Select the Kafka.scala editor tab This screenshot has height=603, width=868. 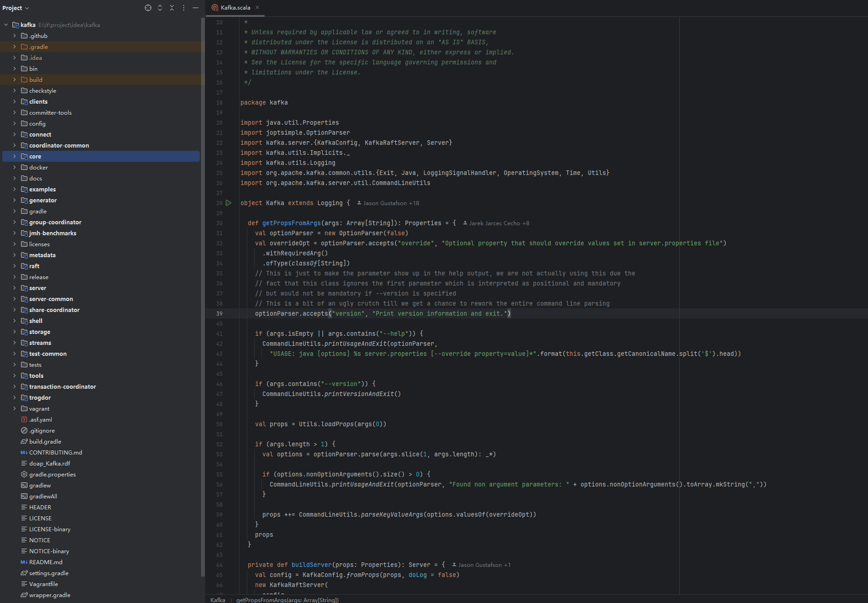[235, 7]
